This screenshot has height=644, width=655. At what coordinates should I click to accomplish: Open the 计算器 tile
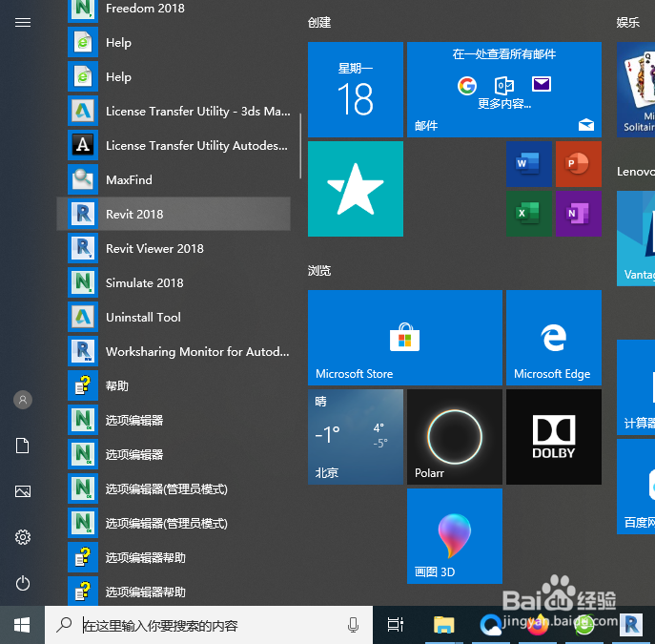coord(636,387)
